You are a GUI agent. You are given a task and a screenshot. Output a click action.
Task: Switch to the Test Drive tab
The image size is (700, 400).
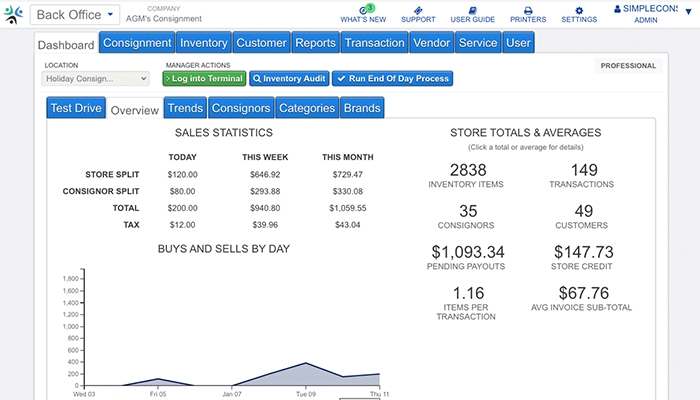tap(76, 108)
